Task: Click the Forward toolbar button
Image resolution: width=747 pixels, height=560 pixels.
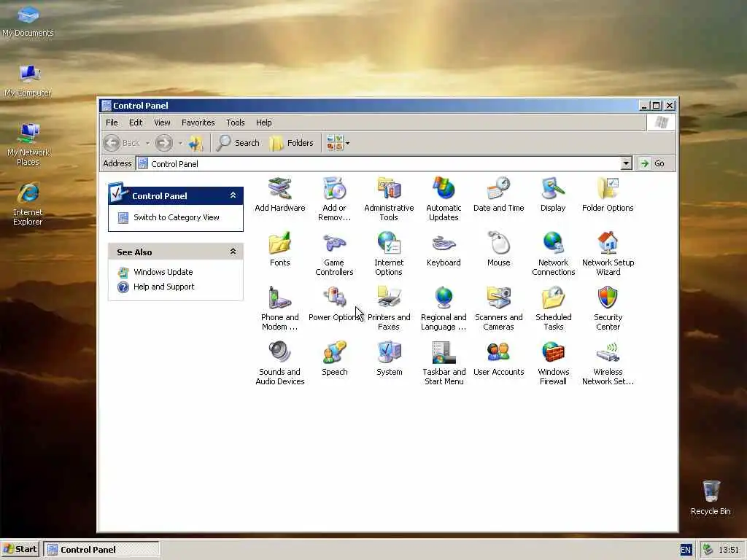Action: (164, 143)
